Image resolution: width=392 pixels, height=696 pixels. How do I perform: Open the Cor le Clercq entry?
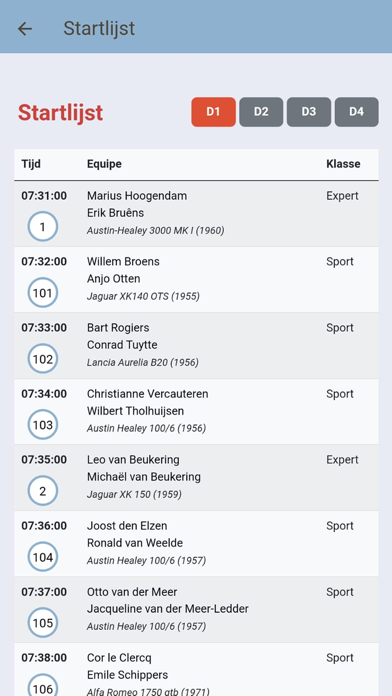(196, 670)
